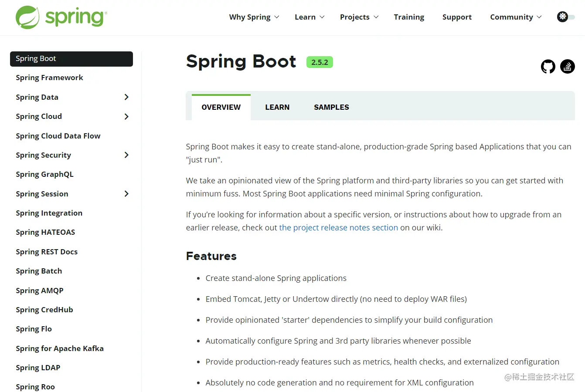This screenshot has width=585, height=392.
Task: Click 'Create stand-alone Spring applications' bullet
Action: (x=276, y=278)
